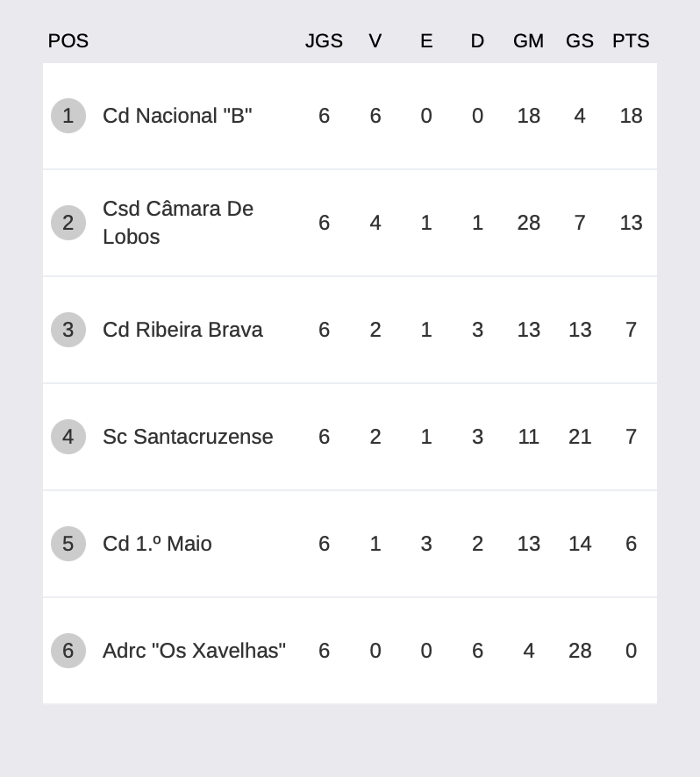Open the Cd 1.º Maio team
The height and width of the screenshot is (777, 700).
coord(157,544)
